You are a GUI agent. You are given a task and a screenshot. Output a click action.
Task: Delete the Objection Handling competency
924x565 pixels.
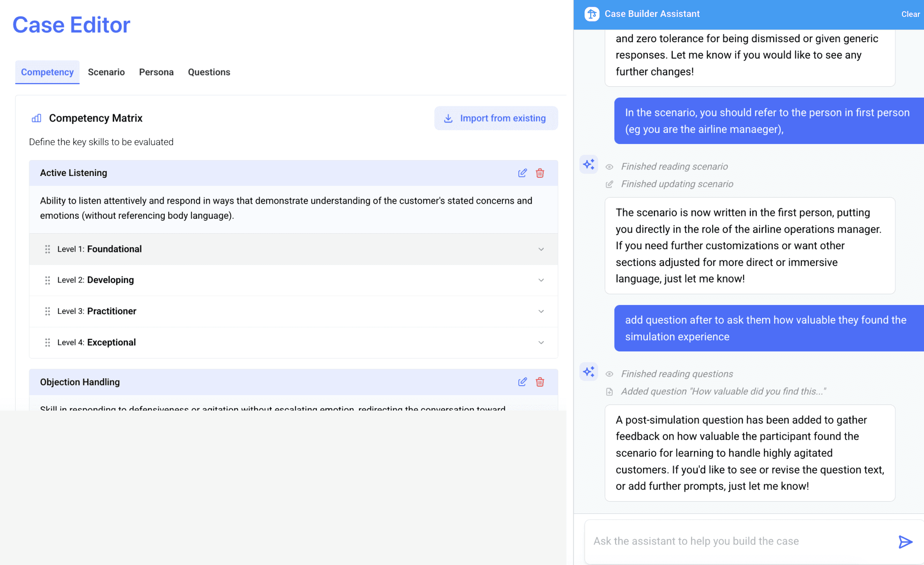(x=540, y=382)
